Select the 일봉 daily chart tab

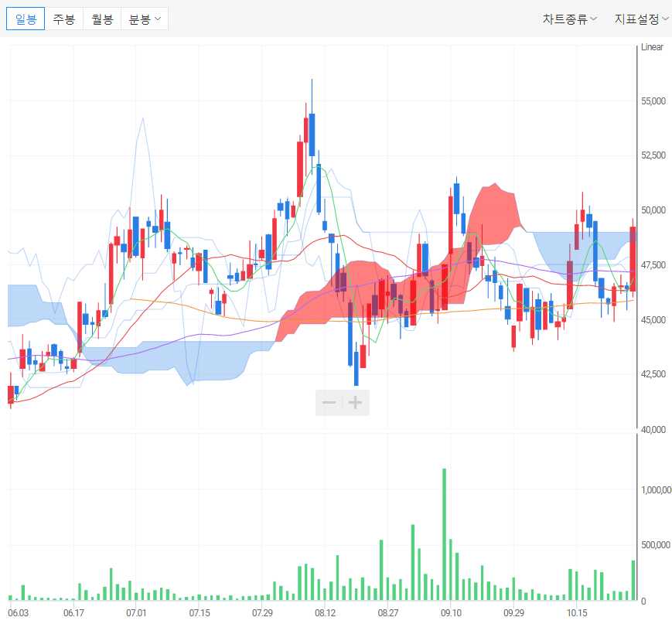click(x=26, y=19)
